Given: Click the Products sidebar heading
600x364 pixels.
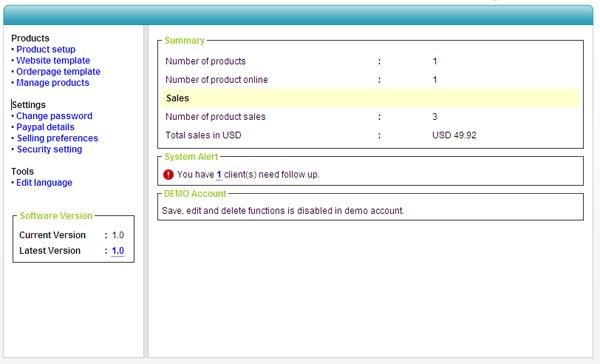Looking at the screenshot, I should point(30,38).
